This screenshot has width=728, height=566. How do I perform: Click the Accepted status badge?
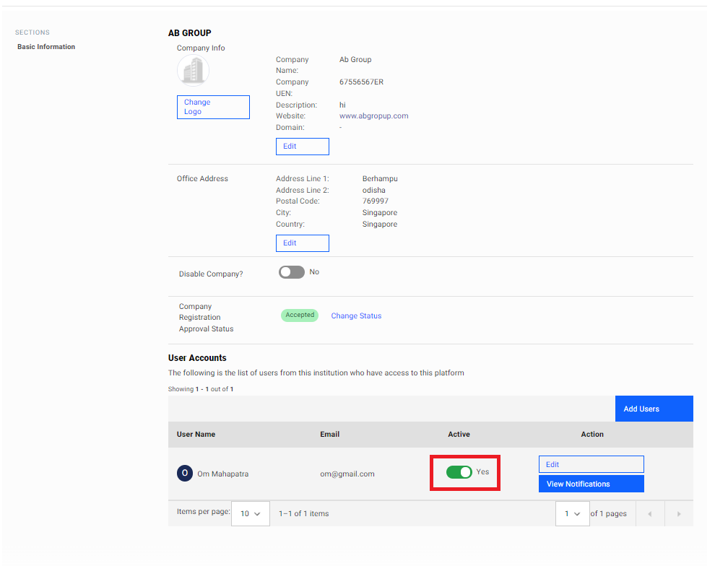pos(300,315)
